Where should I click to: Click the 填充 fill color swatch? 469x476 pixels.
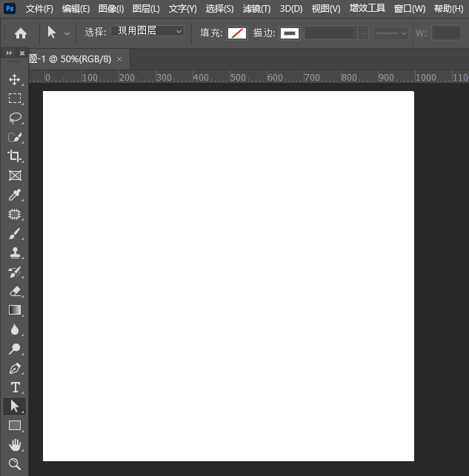click(237, 33)
